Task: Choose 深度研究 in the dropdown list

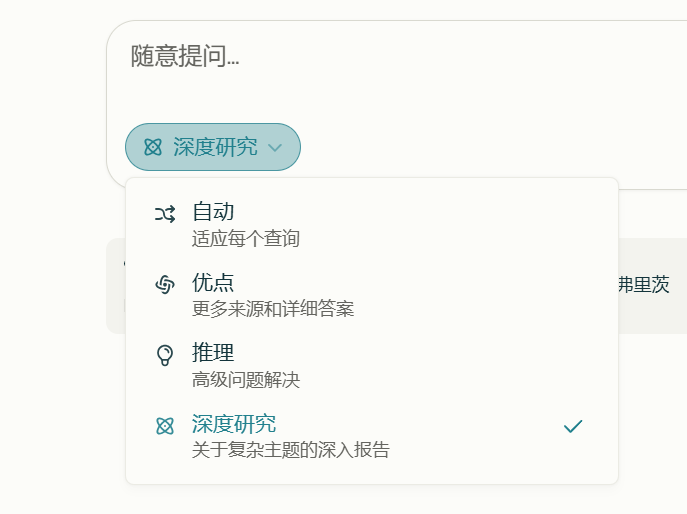Action: 372,436
